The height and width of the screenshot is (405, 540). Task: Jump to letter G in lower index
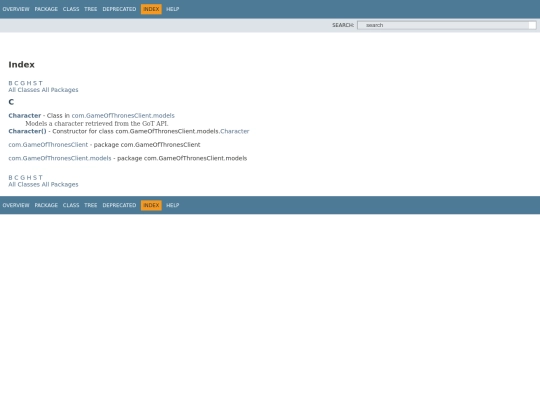pos(23,178)
